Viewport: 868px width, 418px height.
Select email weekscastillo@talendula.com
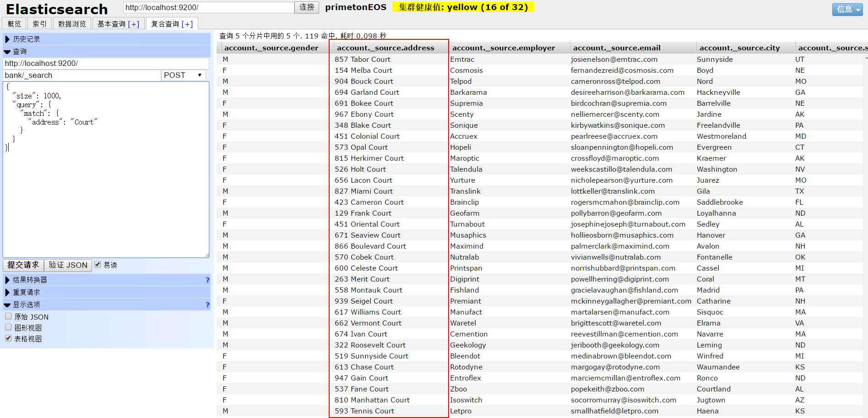[622, 169]
